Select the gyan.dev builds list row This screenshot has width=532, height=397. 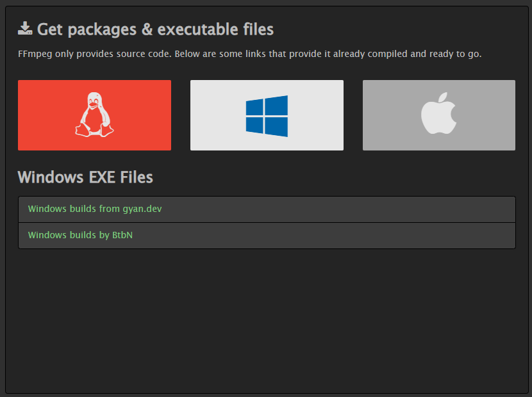coord(267,209)
